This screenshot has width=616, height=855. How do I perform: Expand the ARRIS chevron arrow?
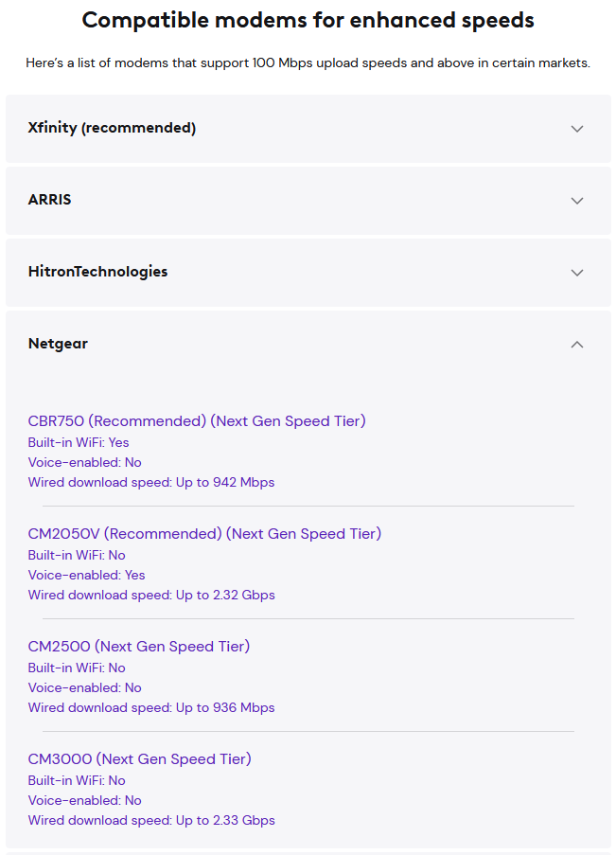click(577, 201)
